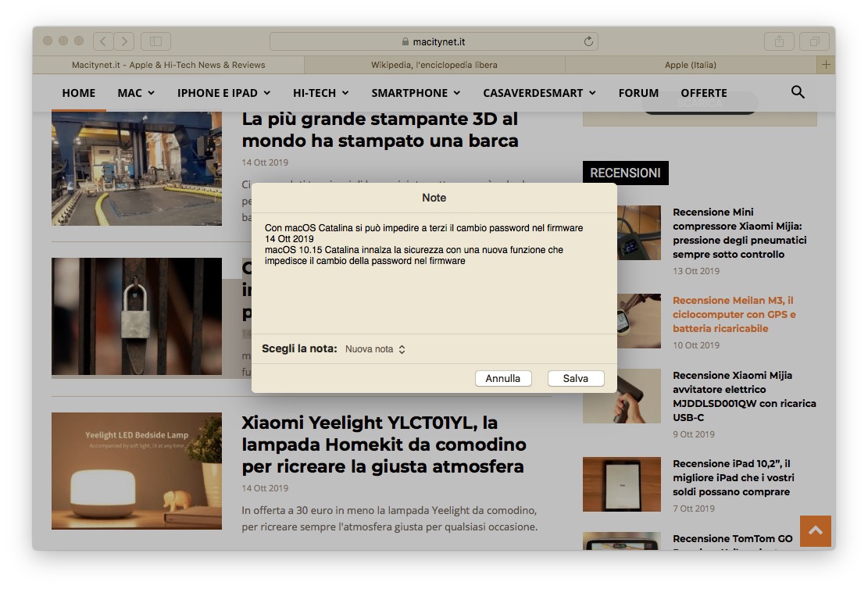Screen dimensions: 868x589
Task: Click the RECENSIONI section header
Action: point(626,173)
